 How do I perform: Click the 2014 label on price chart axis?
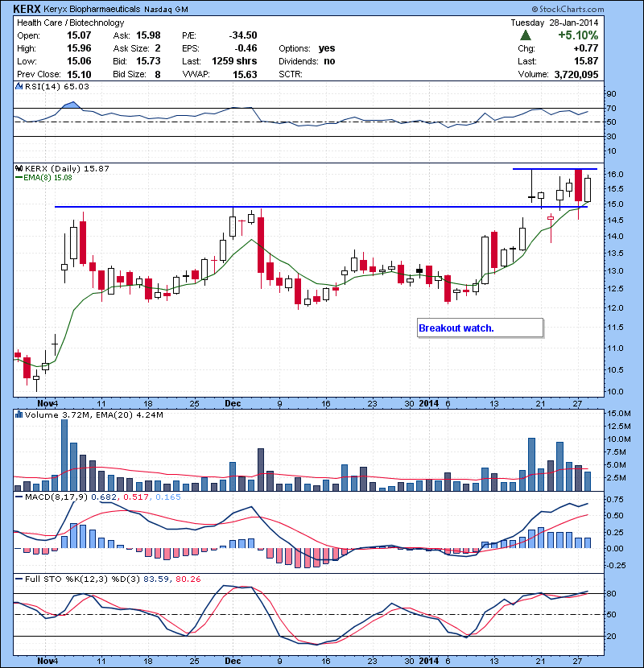pyautogui.click(x=428, y=403)
